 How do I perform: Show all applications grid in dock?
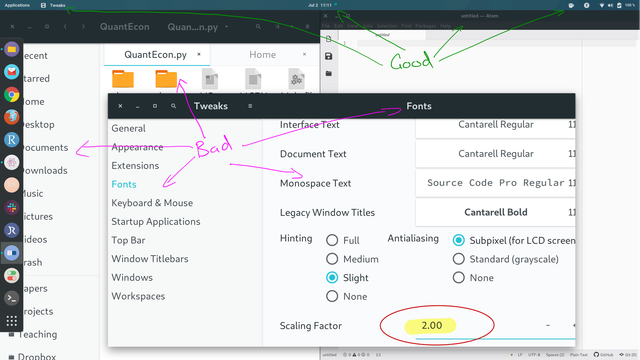click(x=11, y=321)
